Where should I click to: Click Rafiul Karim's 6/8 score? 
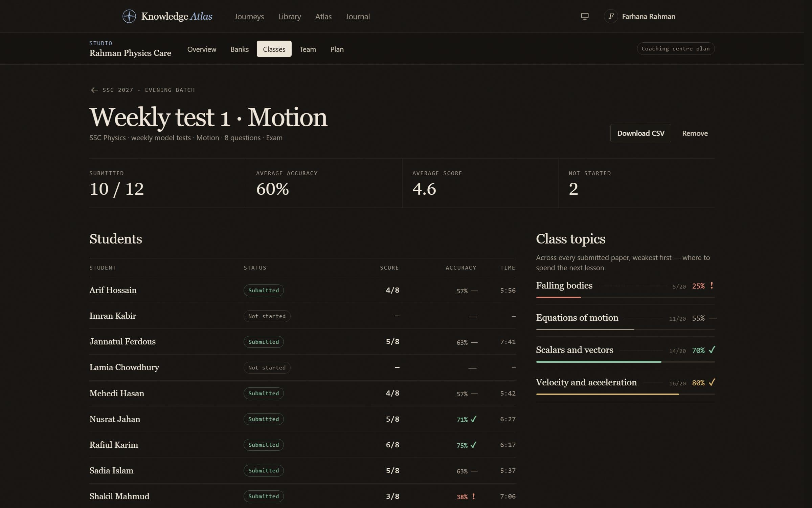pos(392,445)
